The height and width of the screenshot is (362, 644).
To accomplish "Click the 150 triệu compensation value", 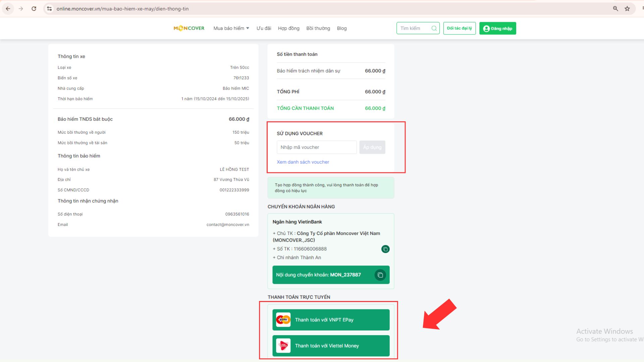I will click(240, 132).
